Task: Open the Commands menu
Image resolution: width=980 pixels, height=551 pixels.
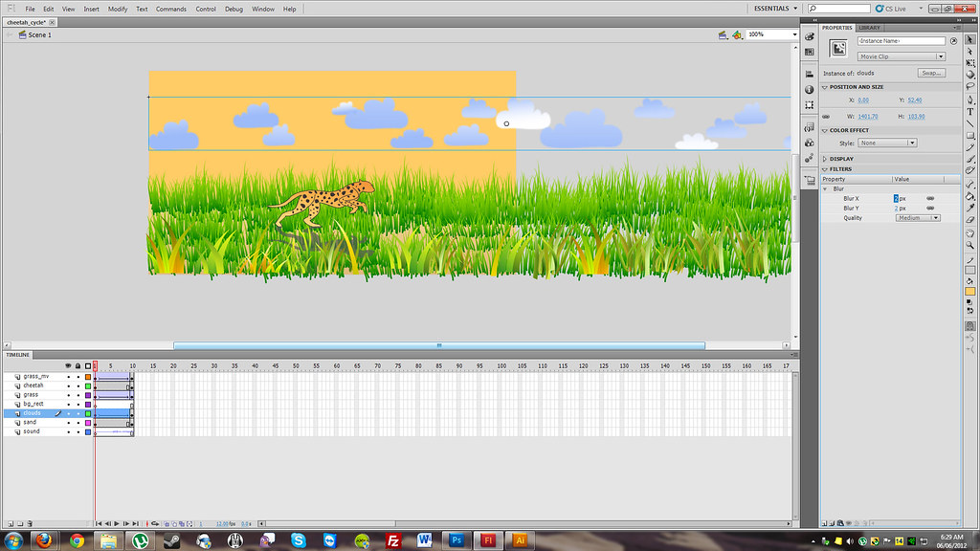Action: click(170, 9)
